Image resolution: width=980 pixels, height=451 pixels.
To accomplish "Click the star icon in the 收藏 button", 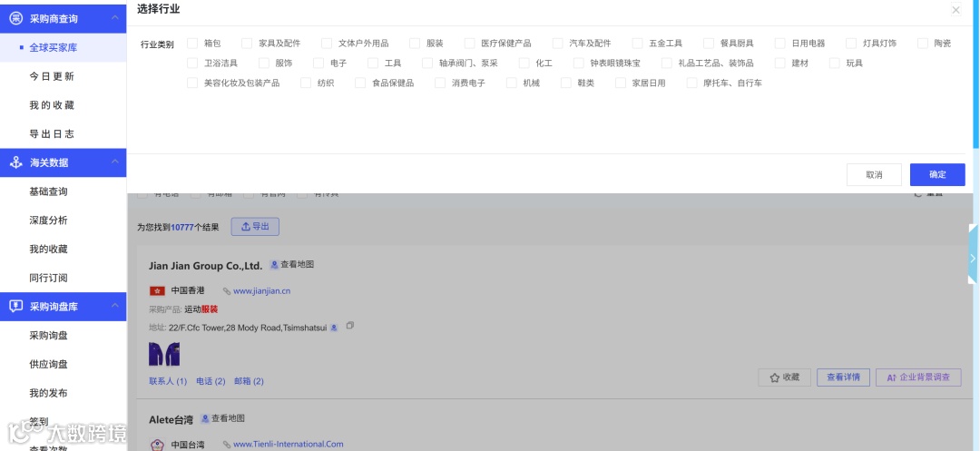I will pos(774,377).
